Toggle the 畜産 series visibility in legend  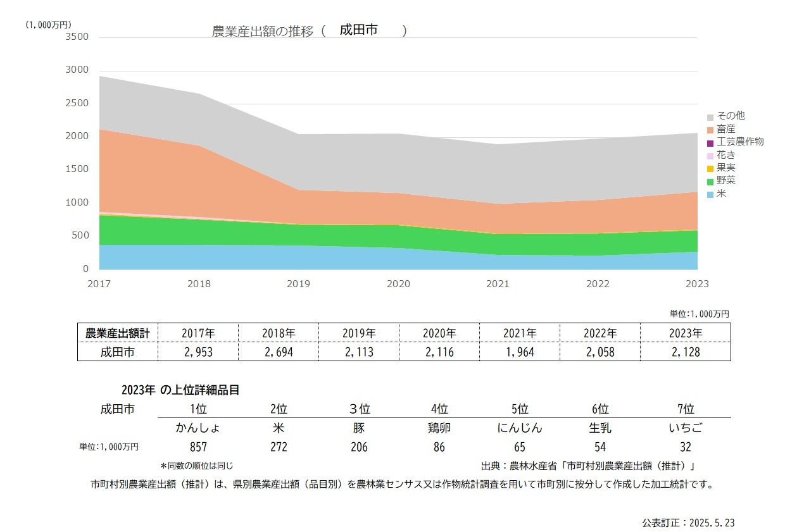tap(726, 128)
